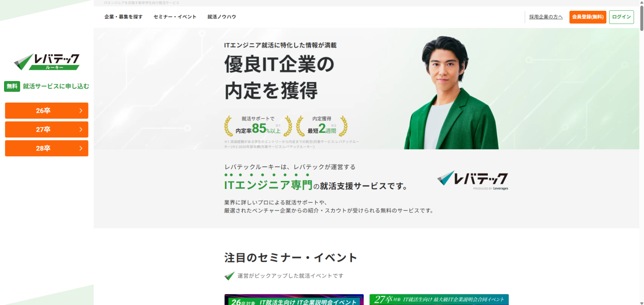Click the Levtech Rookie logo in sidebar
Screen dimensions: 644x305
click(x=47, y=62)
